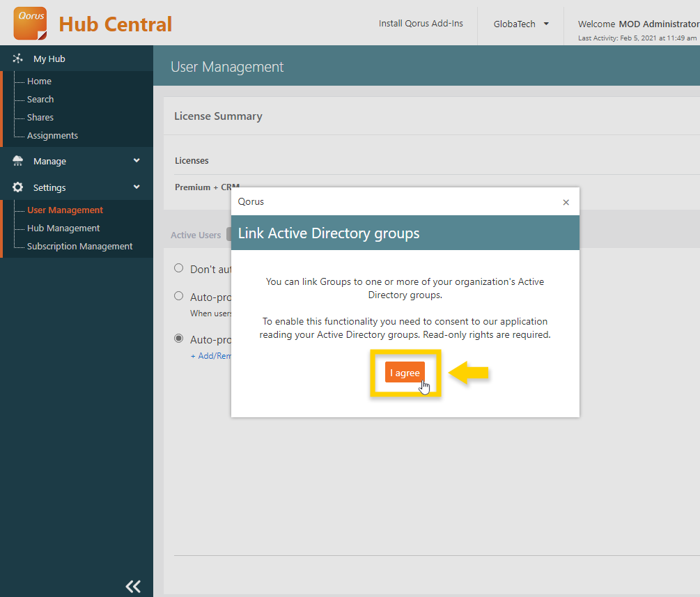Viewport: 700px width, 597px height.
Task: Click Welcome MOD Administrator text
Action: [x=639, y=24]
